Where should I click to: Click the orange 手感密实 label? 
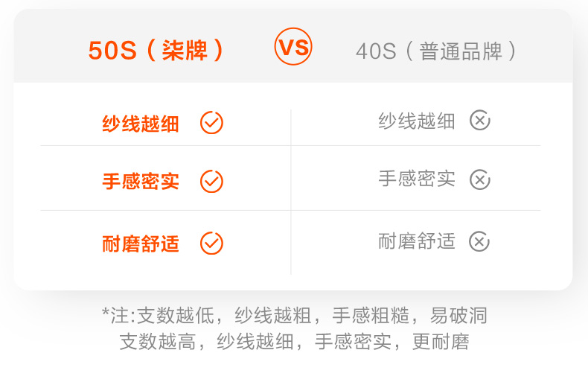pos(141,182)
